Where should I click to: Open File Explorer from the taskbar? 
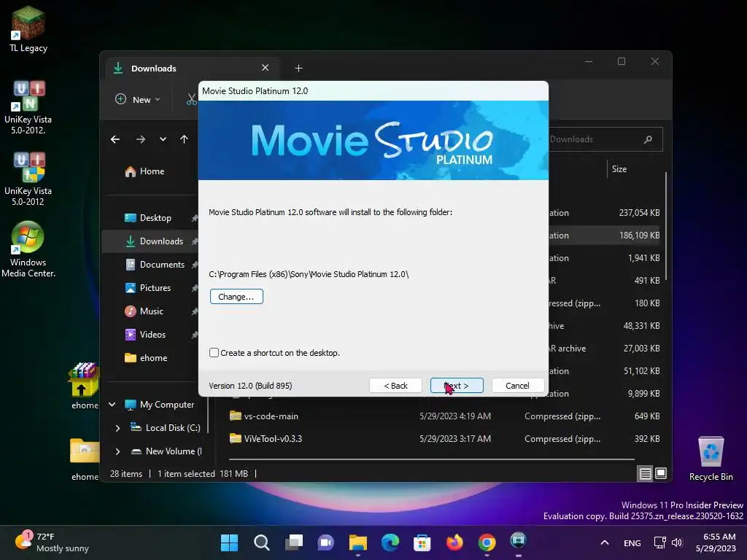357,542
